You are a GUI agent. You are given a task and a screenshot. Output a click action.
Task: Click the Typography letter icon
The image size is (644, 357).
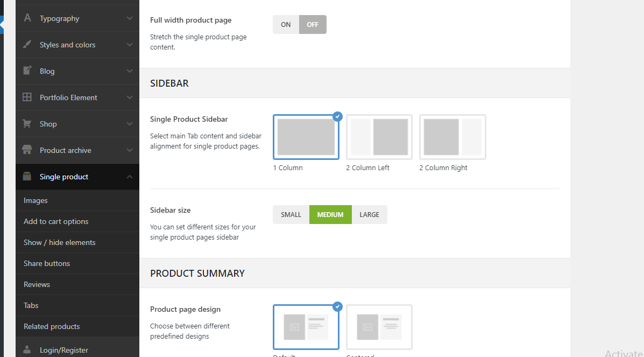[x=27, y=18]
